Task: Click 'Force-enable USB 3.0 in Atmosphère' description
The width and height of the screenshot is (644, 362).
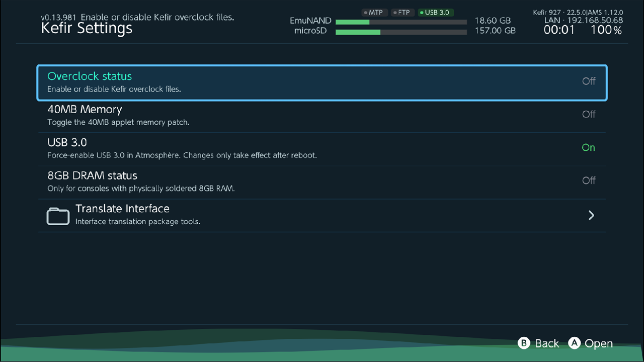Action: [182, 155]
